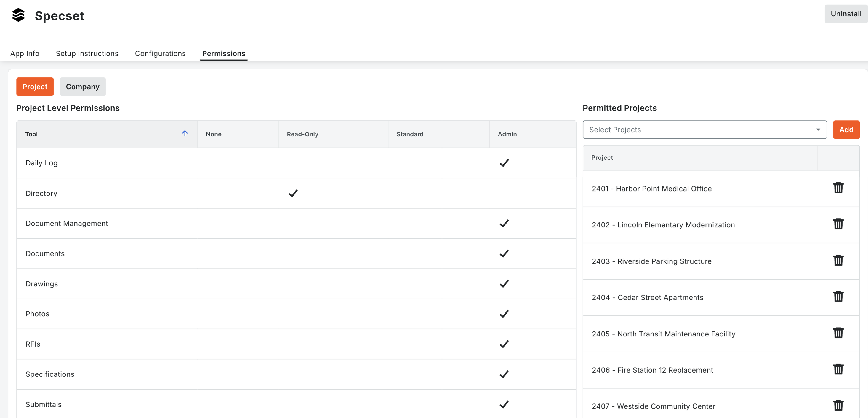Click the sort arrow in Tool column
The height and width of the screenshot is (418, 868).
[x=185, y=133]
